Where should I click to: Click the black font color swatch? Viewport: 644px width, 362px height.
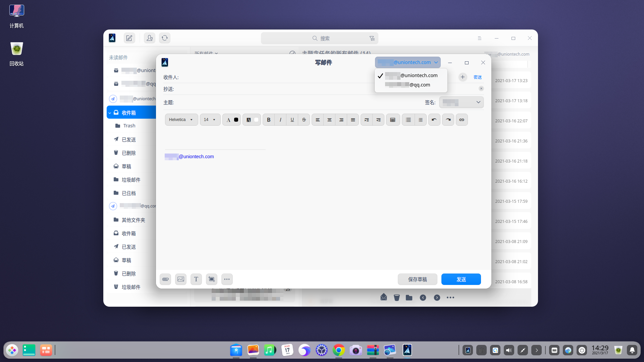click(x=236, y=120)
